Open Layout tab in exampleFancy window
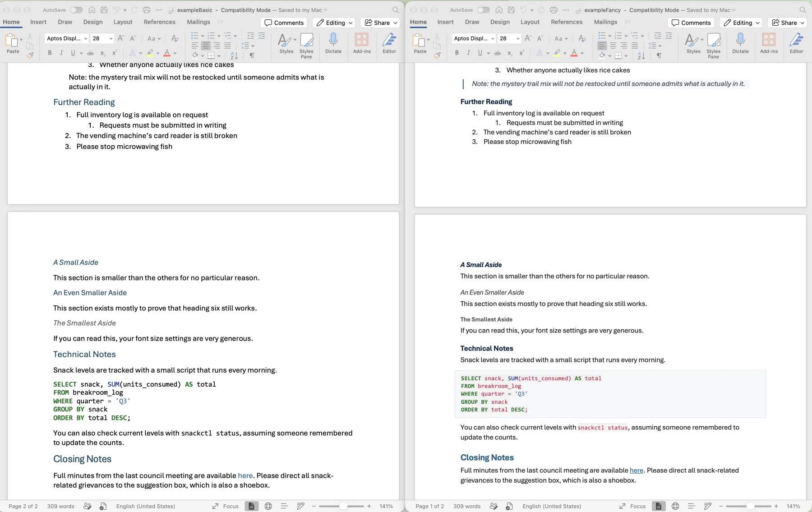 coord(530,22)
